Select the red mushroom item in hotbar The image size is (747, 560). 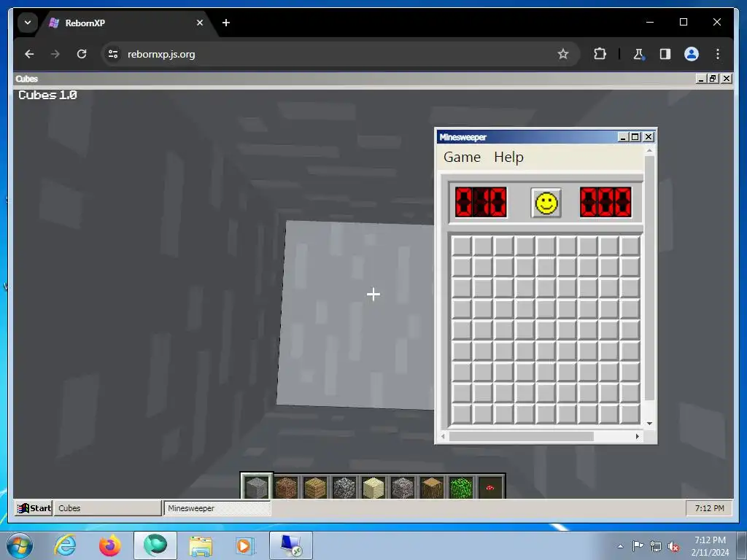click(x=490, y=488)
